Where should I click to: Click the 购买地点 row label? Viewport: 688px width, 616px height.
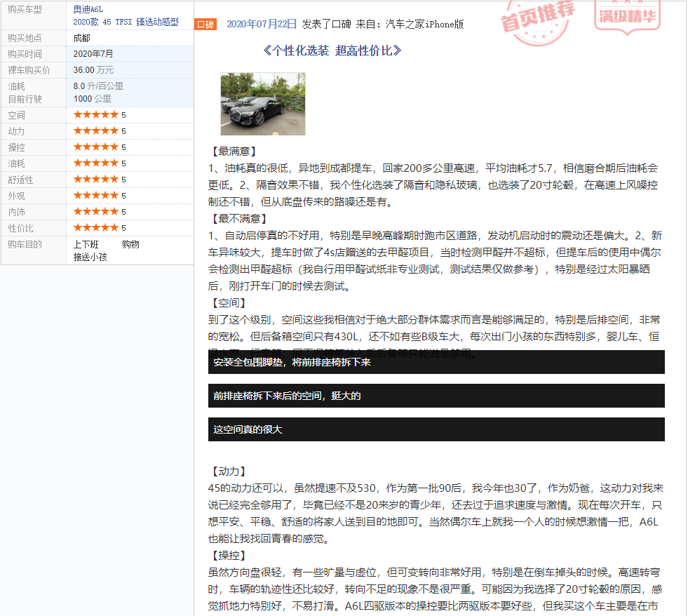click(x=25, y=38)
